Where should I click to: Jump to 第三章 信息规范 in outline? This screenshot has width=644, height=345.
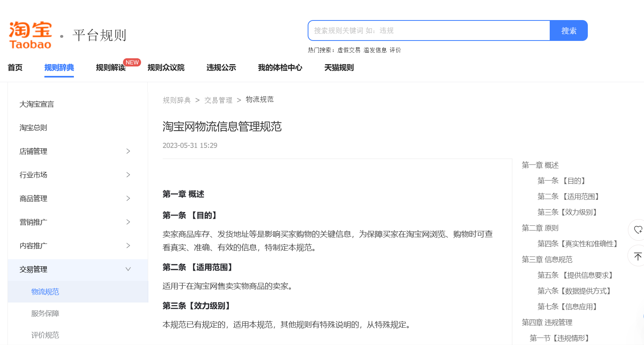(547, 260)
